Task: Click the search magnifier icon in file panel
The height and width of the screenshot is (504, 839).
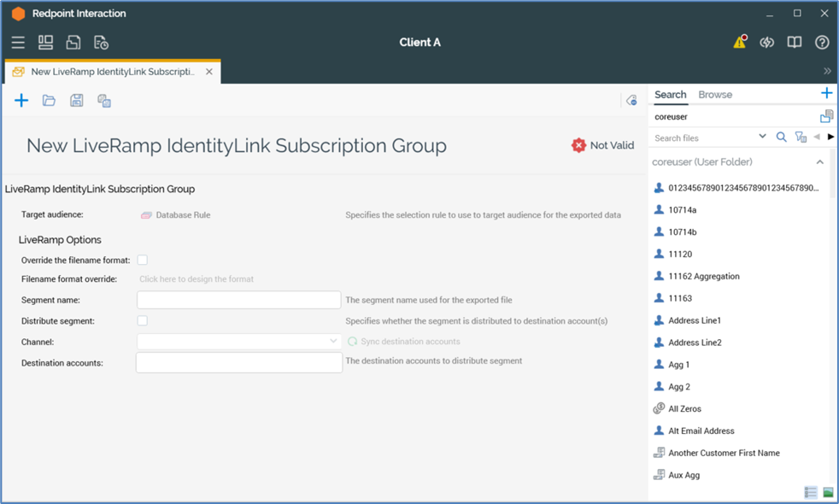Action: (x=781, y=138)
